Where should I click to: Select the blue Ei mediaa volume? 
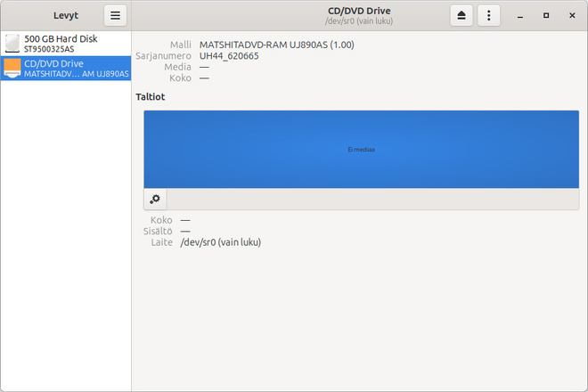361,150
